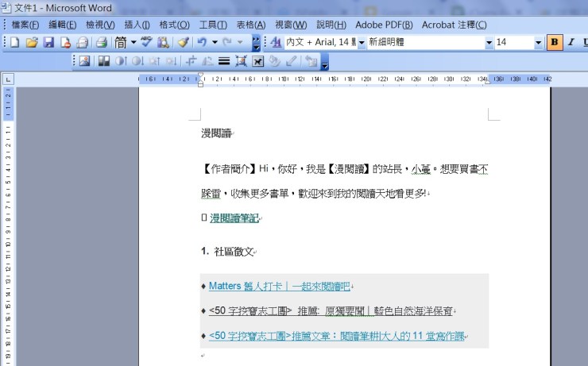Select the picture Crop tool

(x=191, y=61)
